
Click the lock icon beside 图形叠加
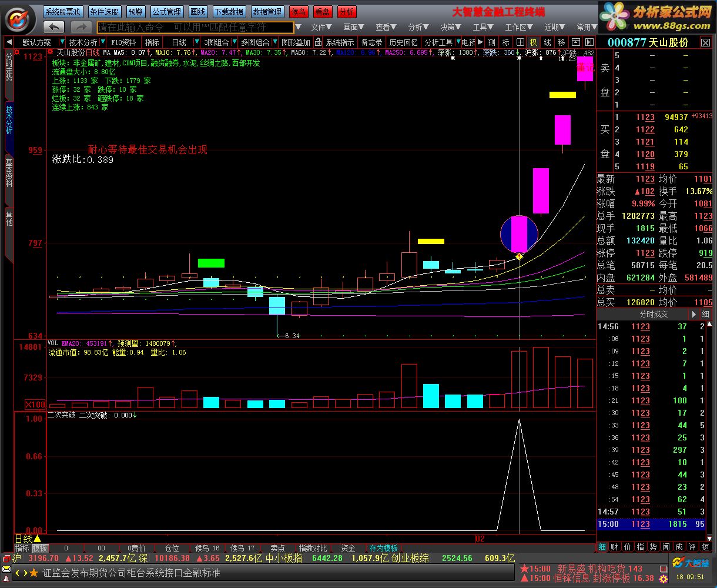[318, 42]
